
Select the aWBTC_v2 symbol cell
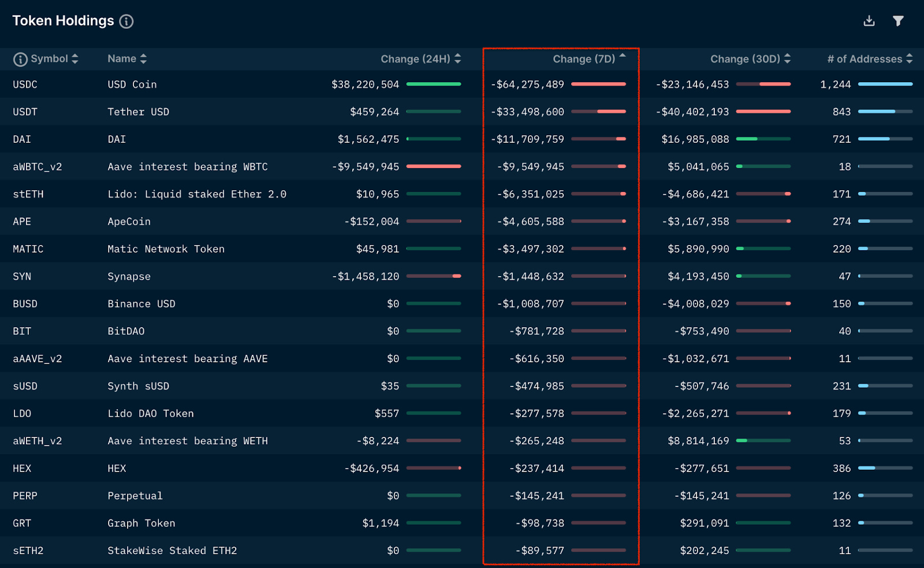[38, 166]
